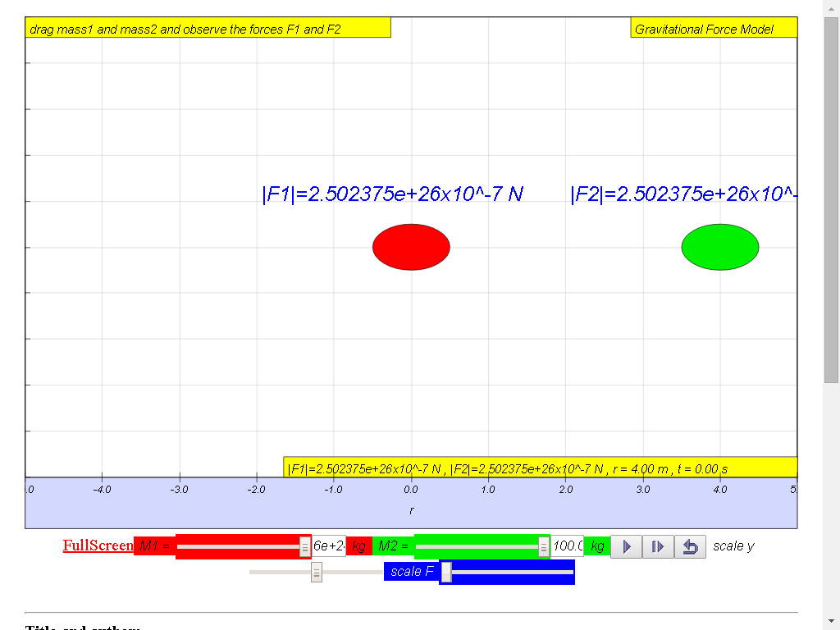Click the scale y slider handle
The height and width of the screenshot is (630, 840).
316,572
